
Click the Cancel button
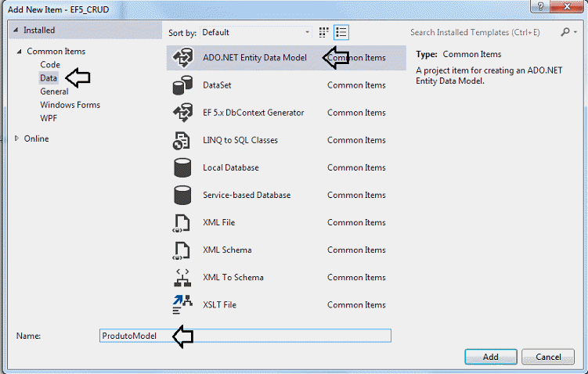[x=548, y=357]
